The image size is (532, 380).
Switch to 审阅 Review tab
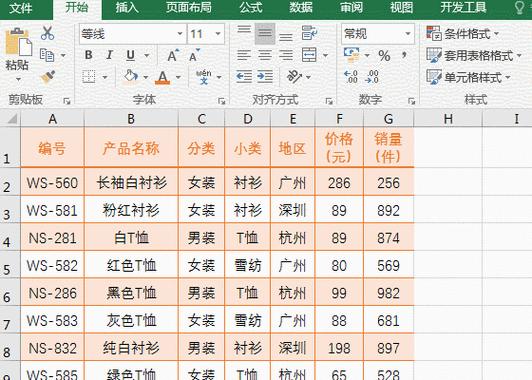pyautogui.click(x=351, y=7)
